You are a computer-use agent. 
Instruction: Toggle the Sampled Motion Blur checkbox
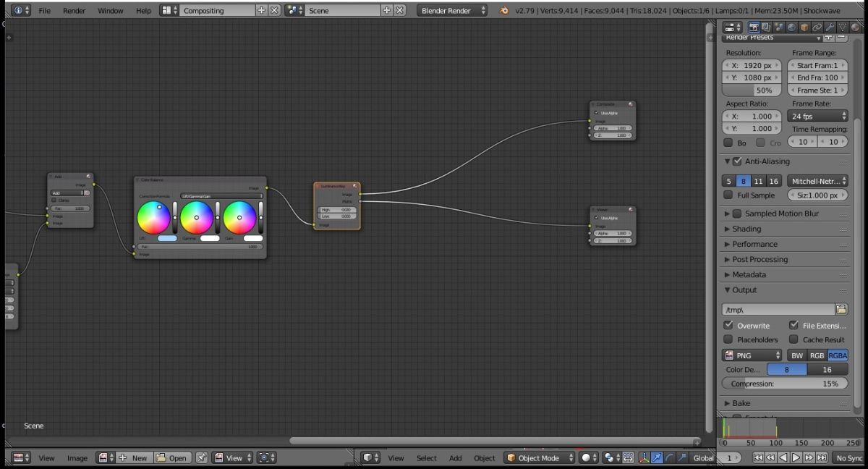(x=737, y=214)
